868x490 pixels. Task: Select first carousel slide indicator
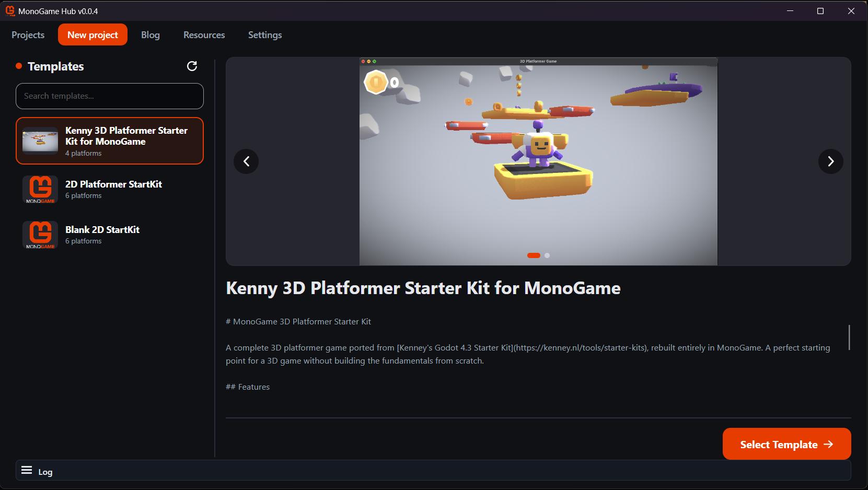coord(534,255)
